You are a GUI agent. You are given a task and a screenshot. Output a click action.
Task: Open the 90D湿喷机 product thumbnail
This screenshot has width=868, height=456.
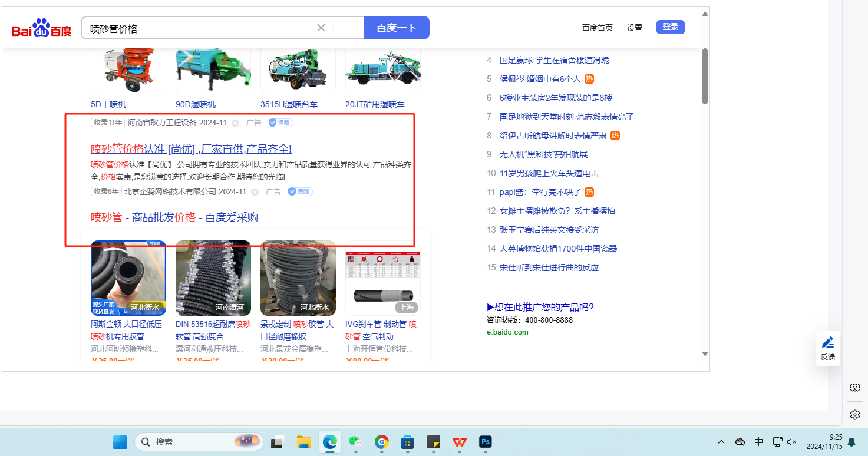[213, 70]
